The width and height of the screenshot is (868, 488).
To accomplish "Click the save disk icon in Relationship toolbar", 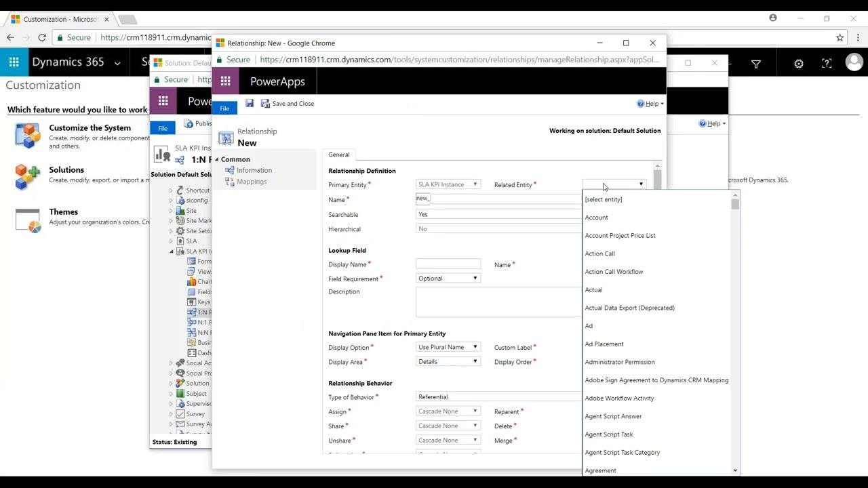I will pos(250,103).
